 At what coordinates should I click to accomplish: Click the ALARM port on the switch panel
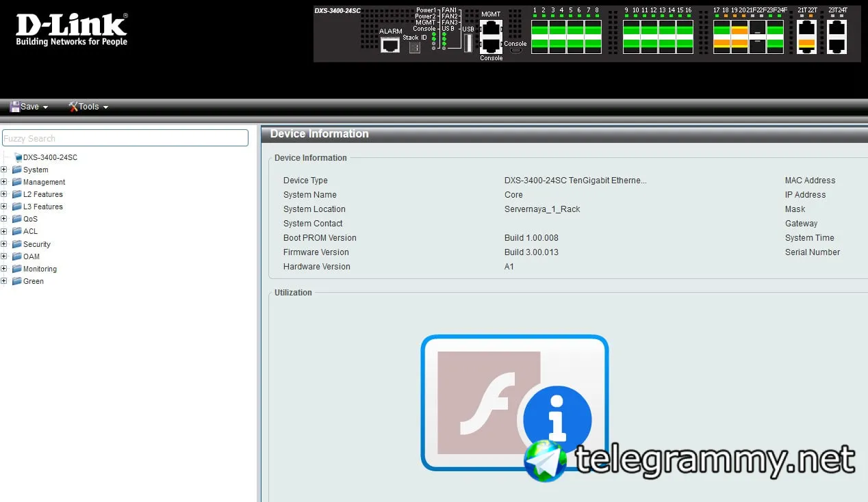[390, 45]
